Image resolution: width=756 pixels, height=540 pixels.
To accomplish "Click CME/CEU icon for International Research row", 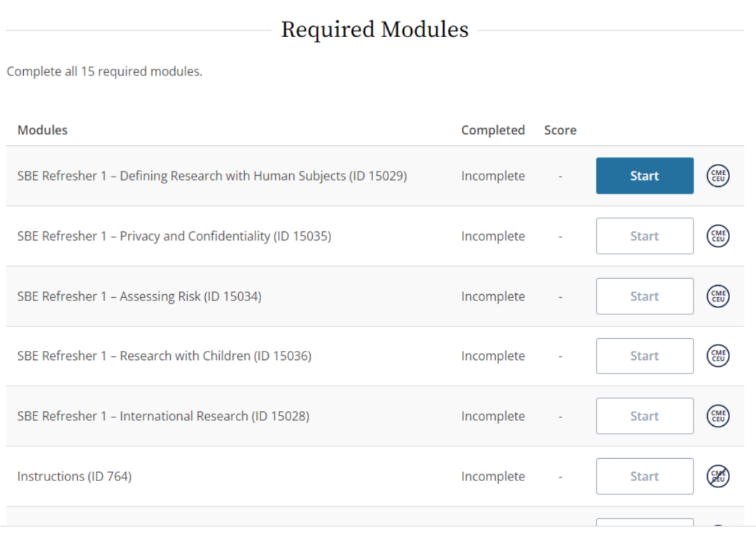I will click(x=718, y=416).
